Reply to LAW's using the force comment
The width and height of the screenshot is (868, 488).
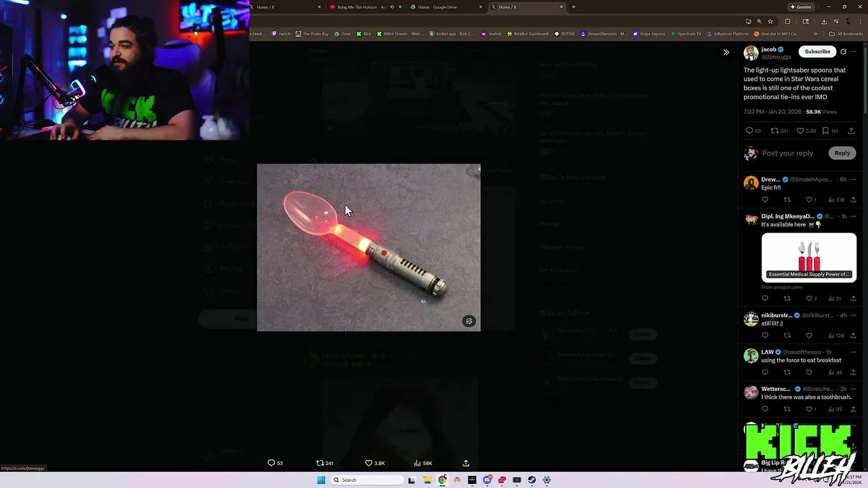(765, 372)
